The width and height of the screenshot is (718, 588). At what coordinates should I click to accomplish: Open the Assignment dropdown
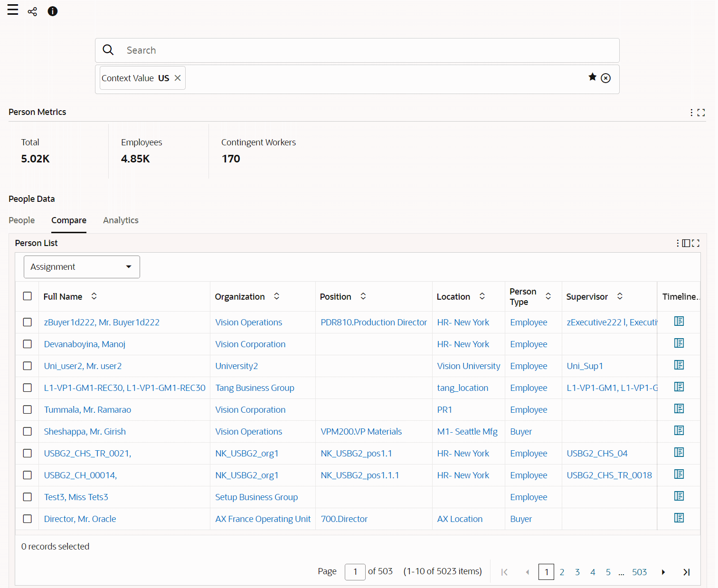[82, 267]
